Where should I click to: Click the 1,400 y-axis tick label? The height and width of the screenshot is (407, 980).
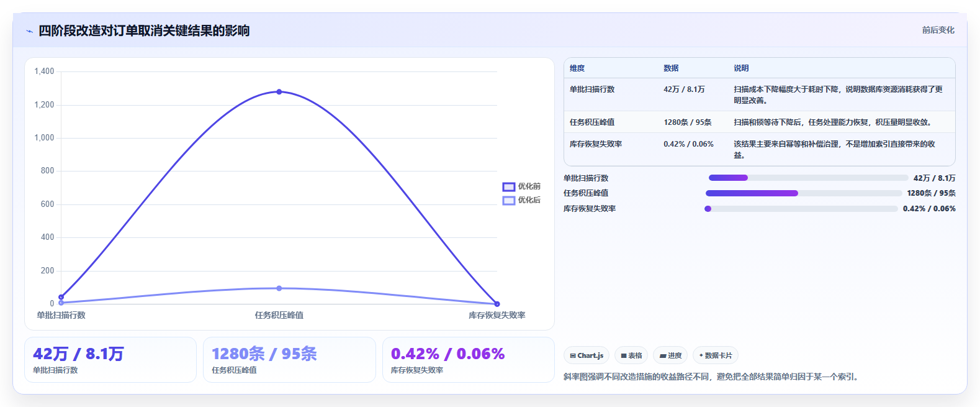pyautogui.click(x=44, y=71)
